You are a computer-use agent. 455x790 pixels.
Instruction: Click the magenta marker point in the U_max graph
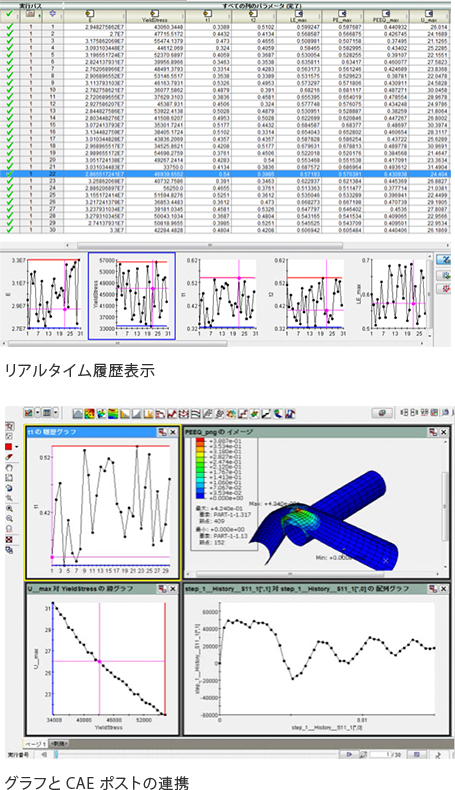tap(99, 662)
